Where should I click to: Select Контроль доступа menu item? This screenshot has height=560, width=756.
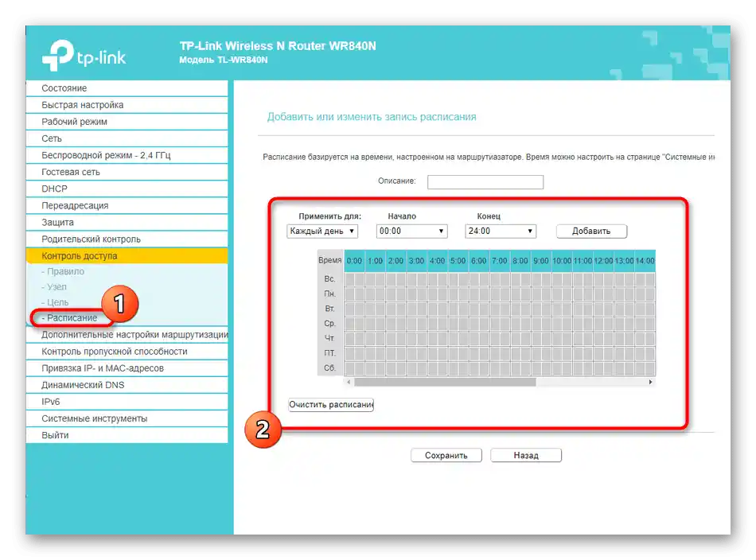pyautogui.click(x=127, y=256)
